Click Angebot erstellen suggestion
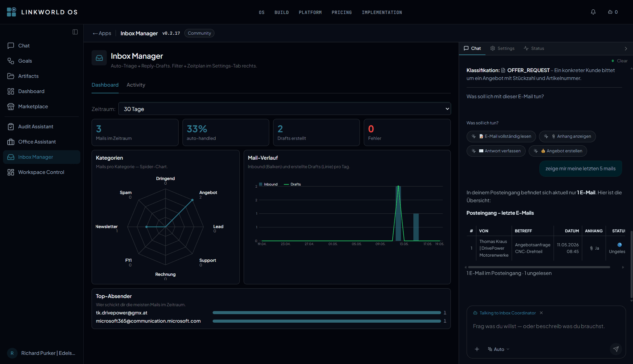633x364 pixels. click(x=558, y=151)
